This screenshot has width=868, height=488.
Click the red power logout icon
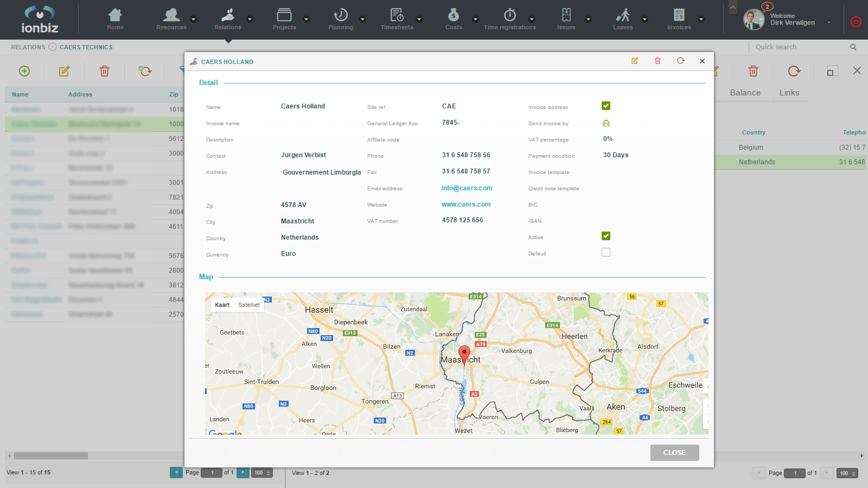tap(856, 22)
